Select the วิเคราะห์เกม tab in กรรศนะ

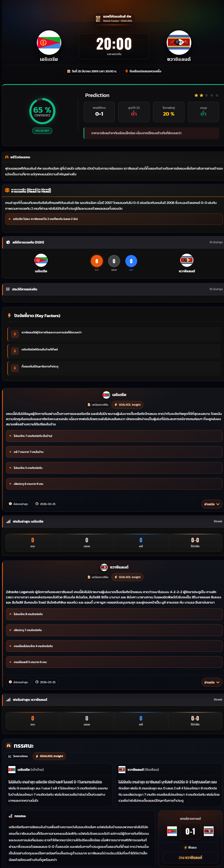tap(19, 756)
